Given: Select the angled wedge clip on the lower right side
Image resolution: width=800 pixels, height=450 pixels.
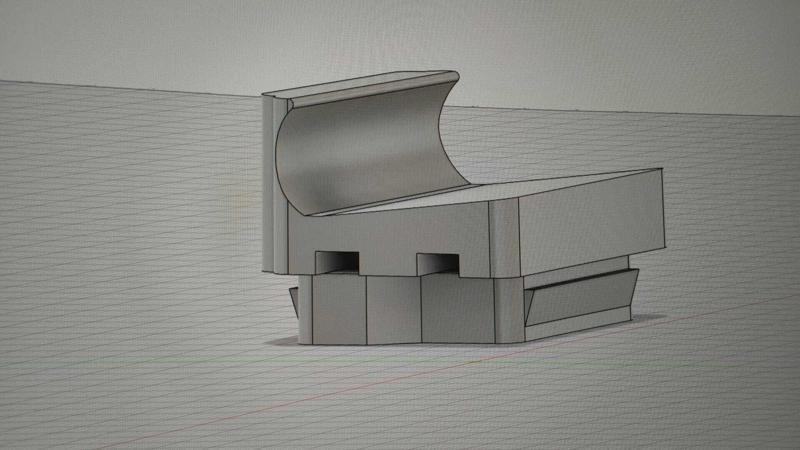Looking at the screenshot, I should pos(581,297).
